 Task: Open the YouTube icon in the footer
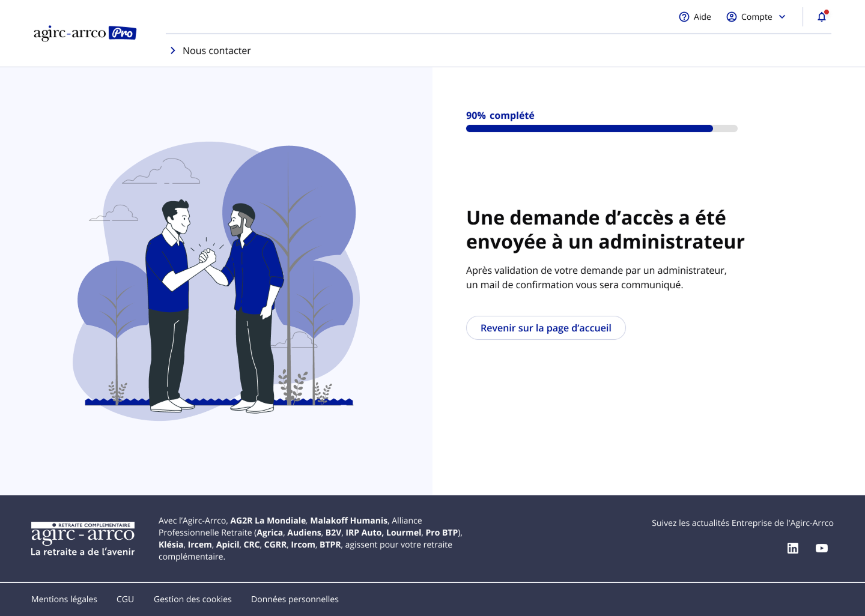point(822,548)
